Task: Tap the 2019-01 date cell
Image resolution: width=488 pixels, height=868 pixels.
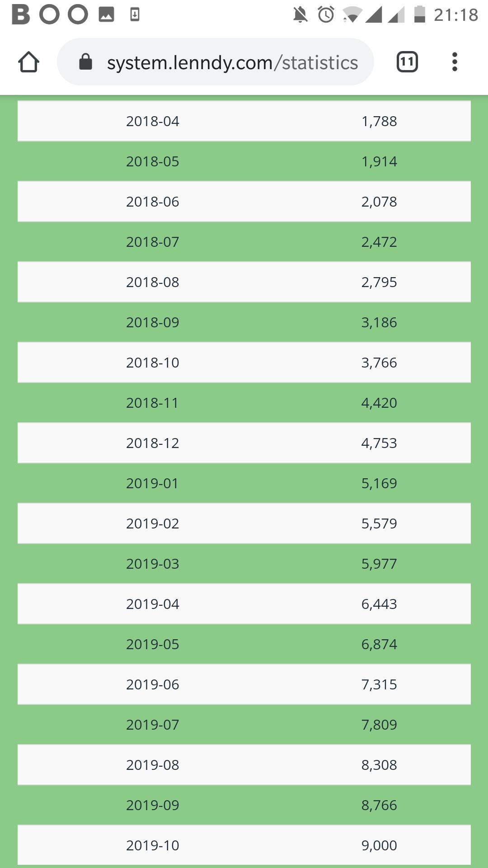Action: (153, 483)
